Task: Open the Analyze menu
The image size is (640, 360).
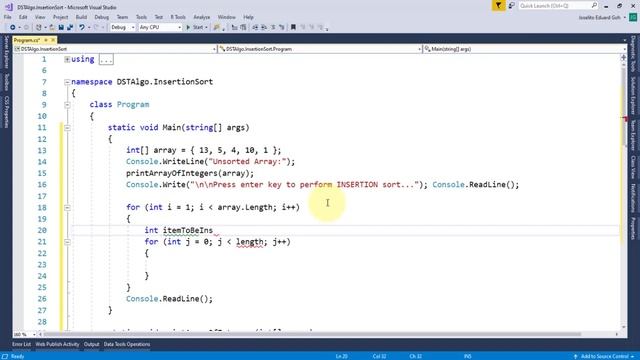Action: pos(202,17)
